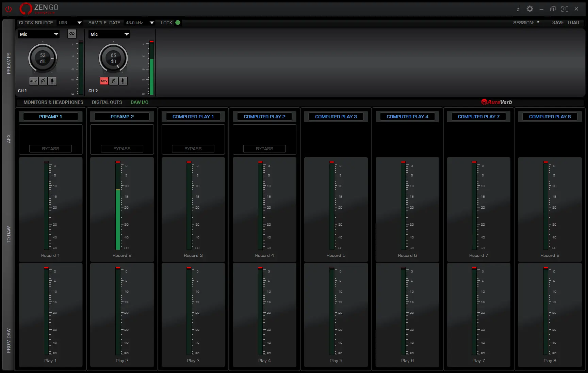The height and width of the screenshot is (373, 588).
Task: Open settings with the gear icon
Action: point(530,9)
